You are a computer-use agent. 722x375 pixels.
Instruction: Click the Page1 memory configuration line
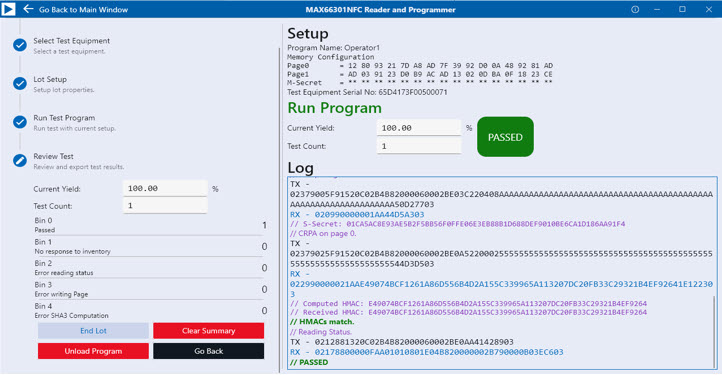point(420,74)
